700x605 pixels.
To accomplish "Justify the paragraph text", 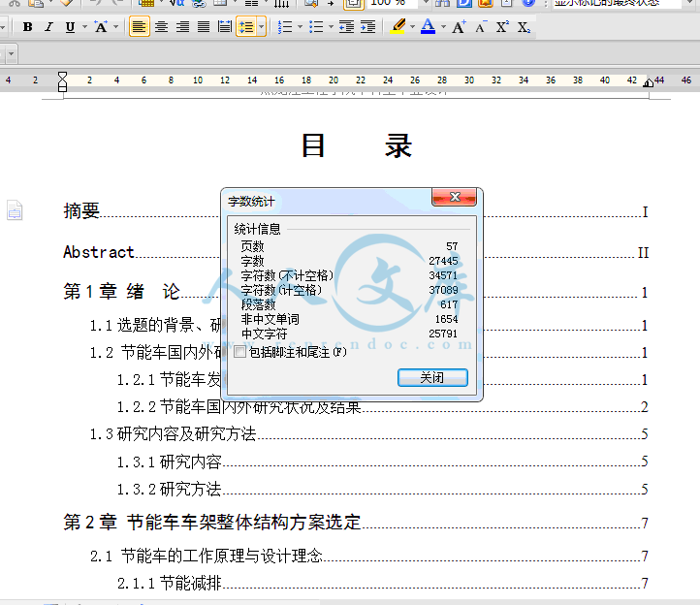I will pyautogui.click(x=204, y=27).
